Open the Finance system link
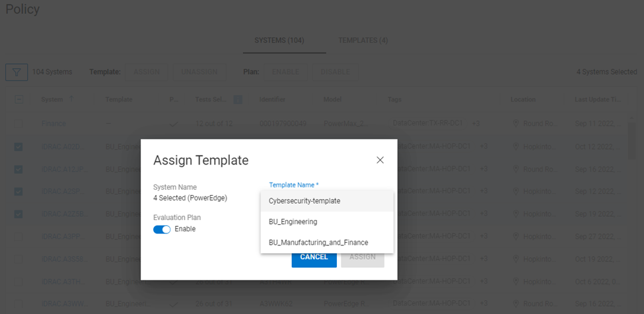Screen dimensions: 644x314 pyautogui.click(x=54, y=124)
